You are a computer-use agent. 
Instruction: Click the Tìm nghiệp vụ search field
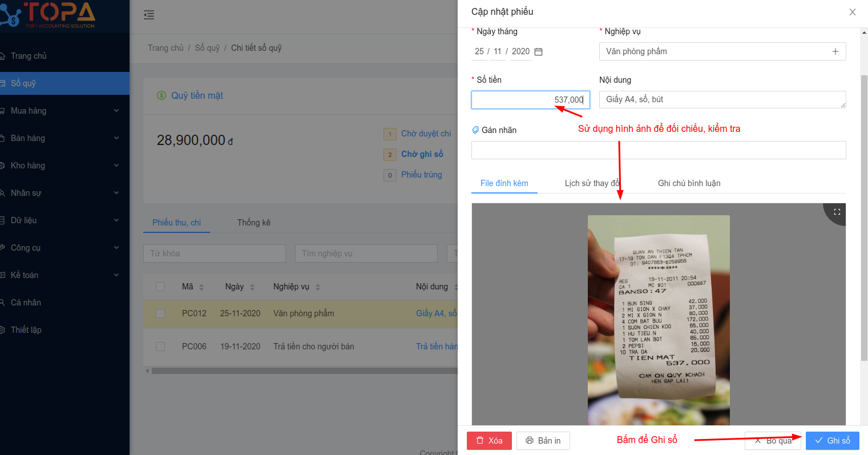point(366,253)
